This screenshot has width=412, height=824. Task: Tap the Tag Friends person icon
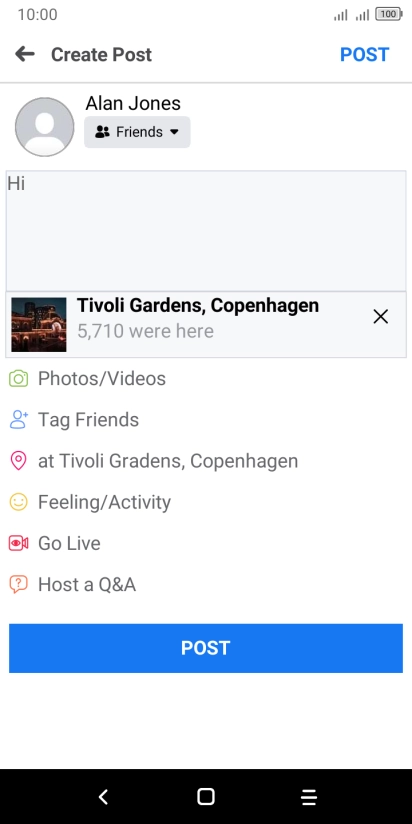tap(18, 420)
